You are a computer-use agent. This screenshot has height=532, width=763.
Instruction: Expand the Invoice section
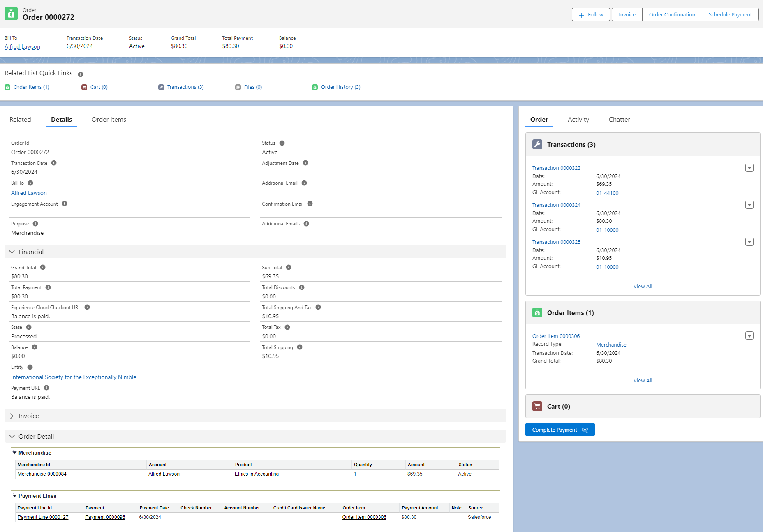(12, 416)
